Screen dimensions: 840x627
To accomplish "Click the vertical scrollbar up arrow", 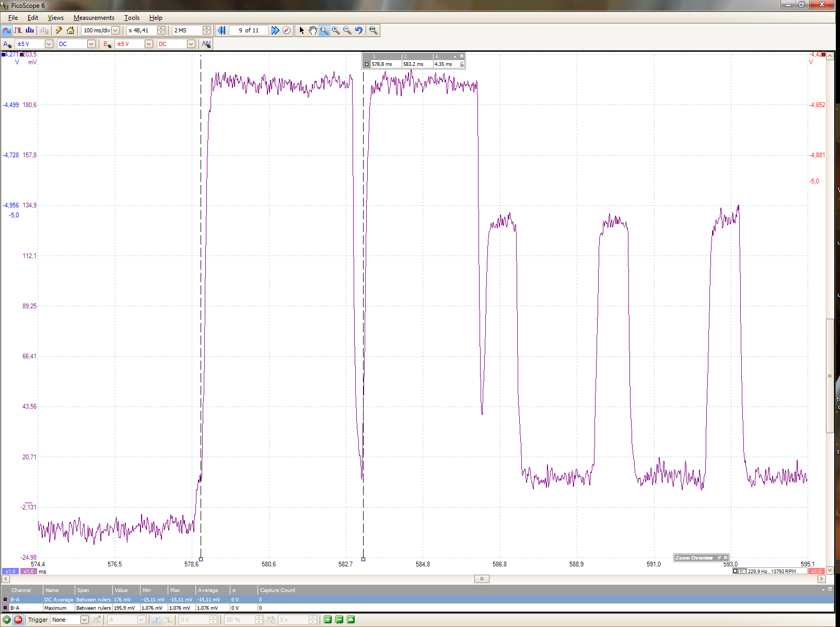I will (830, 56).
